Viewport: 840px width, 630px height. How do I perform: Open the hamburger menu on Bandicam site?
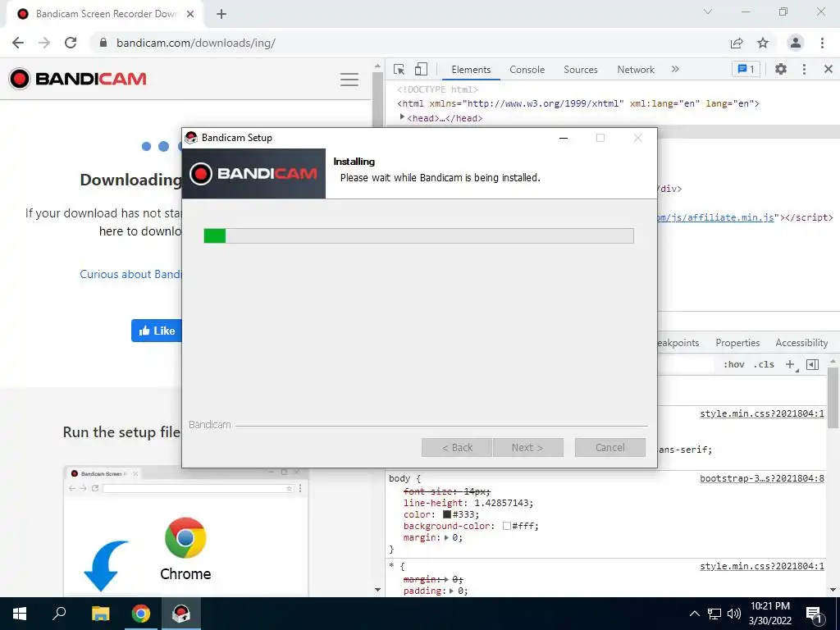349,80
